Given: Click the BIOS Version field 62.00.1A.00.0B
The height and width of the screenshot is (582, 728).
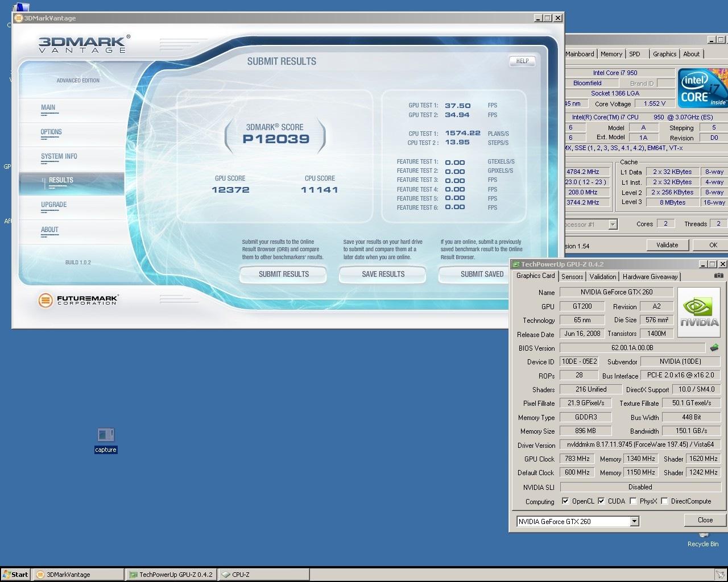Looking at the screenshot, I should (x=632, y=348).
